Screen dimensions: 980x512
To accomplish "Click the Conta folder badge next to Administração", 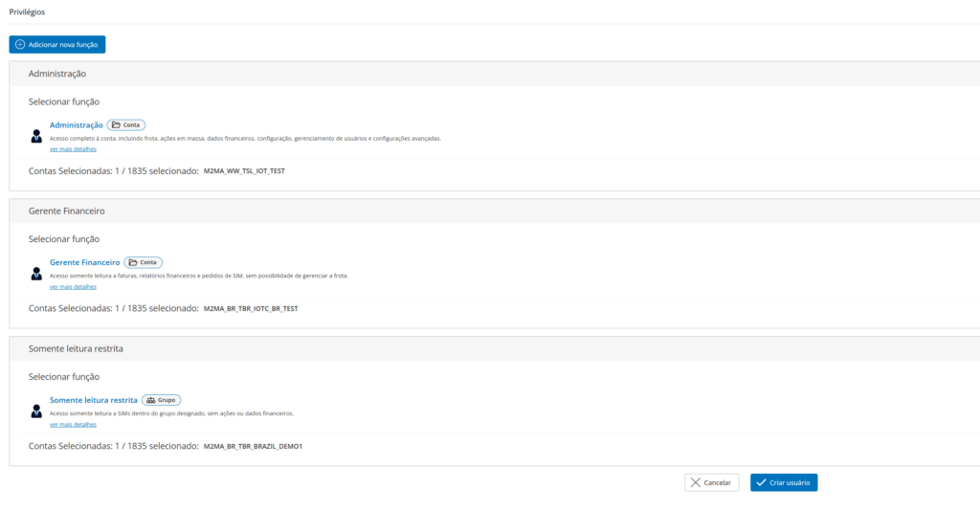I will (126, 125).
